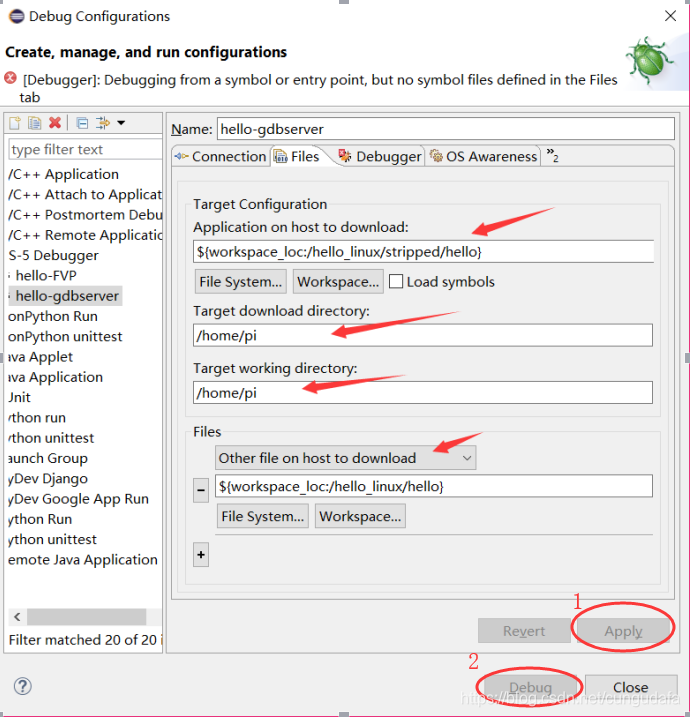Image resolution: width=690 pixels, height=717 pixels.
Task: Close the Debug Configurations dialog window
Action: point(670,16)
